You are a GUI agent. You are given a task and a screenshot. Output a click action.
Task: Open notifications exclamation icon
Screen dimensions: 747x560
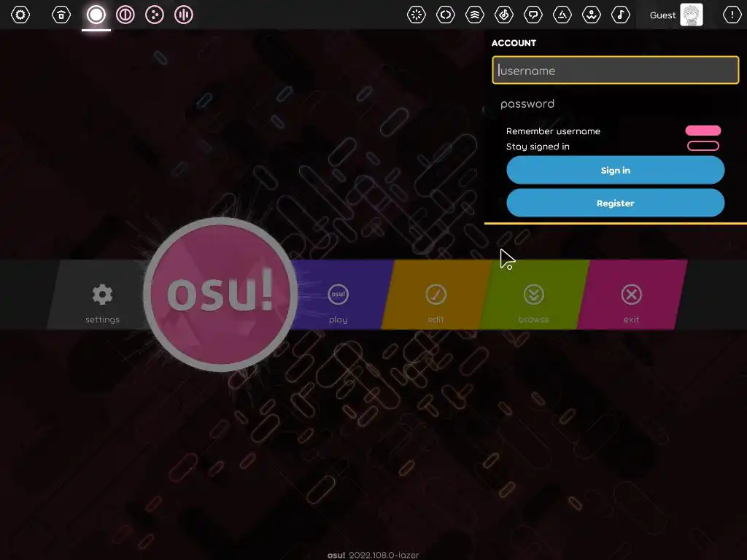(x=732, y=15)
